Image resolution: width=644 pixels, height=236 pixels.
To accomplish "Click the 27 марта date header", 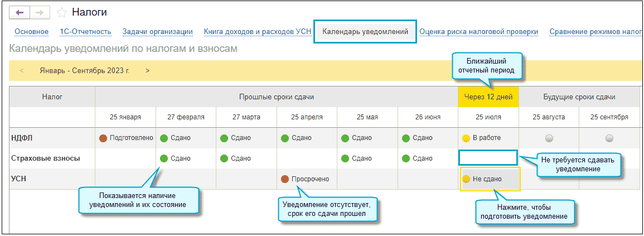I will click(246, 118).
